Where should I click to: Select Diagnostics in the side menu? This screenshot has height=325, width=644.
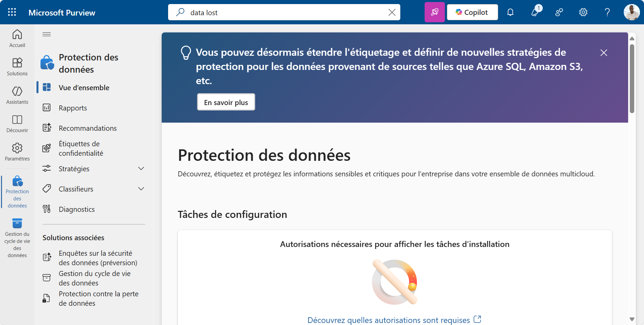[77, 209]
